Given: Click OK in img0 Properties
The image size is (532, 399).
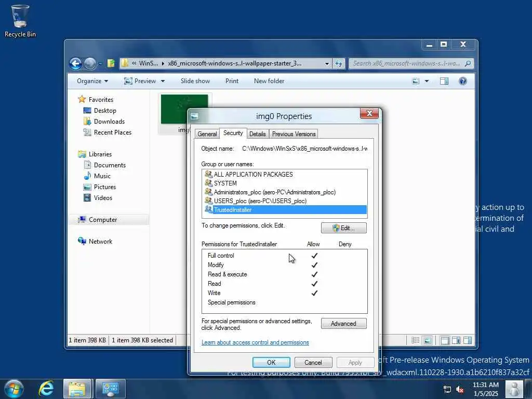Looking at the screenshot, I should tap(271, 362).
